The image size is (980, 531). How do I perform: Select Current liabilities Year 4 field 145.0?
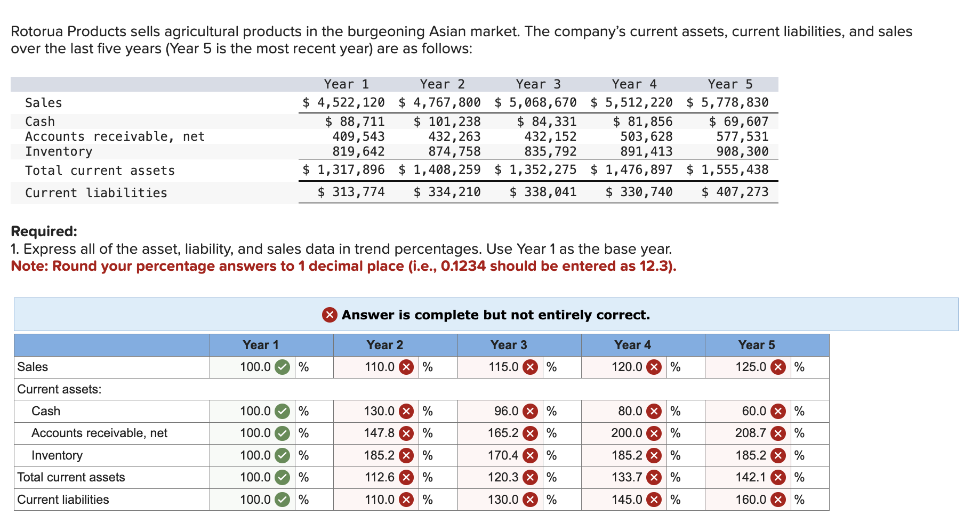click(x=624, y=500)
